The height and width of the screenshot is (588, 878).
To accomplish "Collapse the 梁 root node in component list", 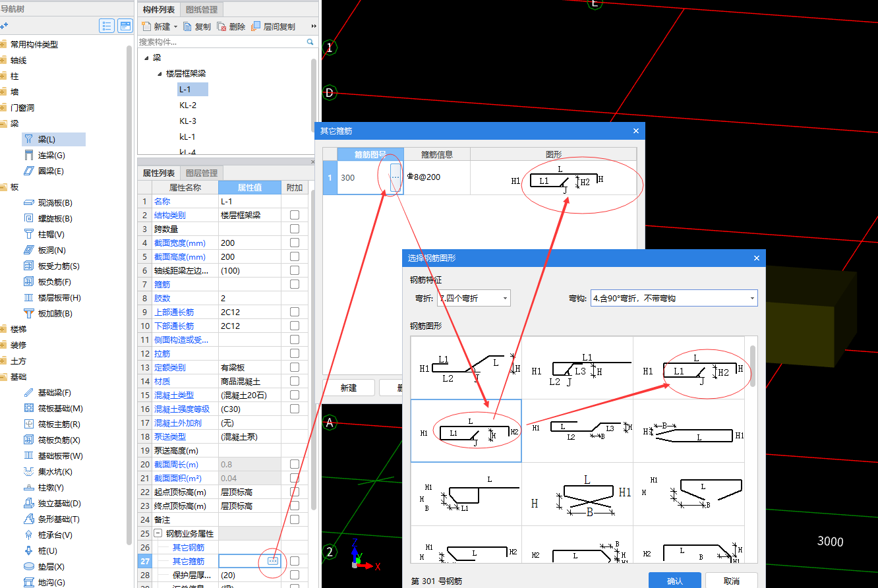I will (x=146, y=58).
